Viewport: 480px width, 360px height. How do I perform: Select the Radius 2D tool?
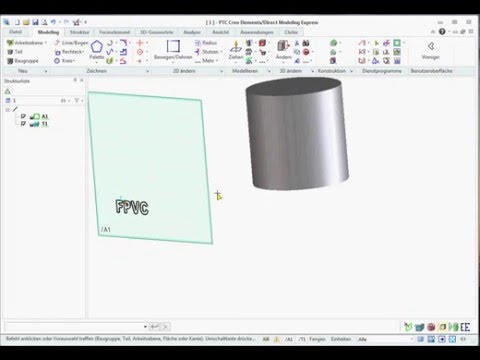(206, 43)
